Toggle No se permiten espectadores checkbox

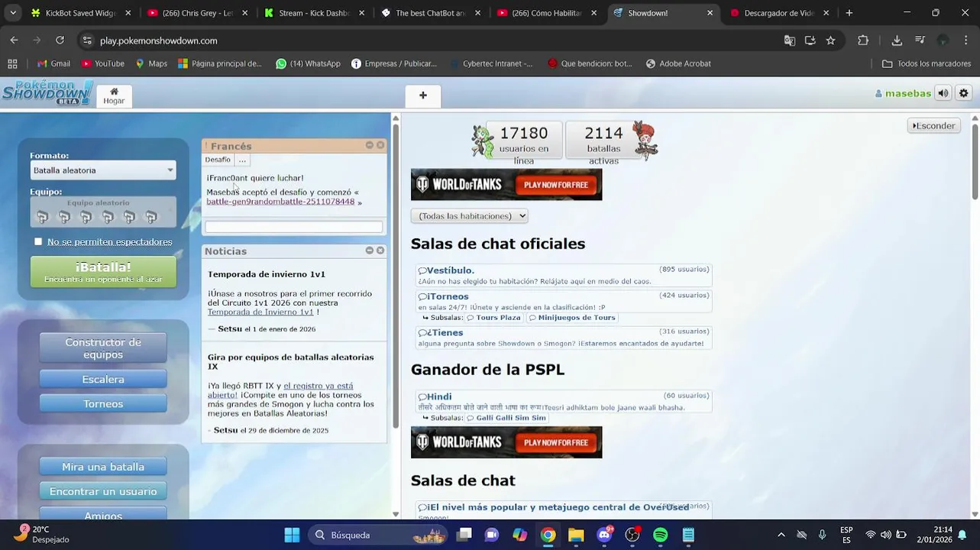click(x=38, y=241)
